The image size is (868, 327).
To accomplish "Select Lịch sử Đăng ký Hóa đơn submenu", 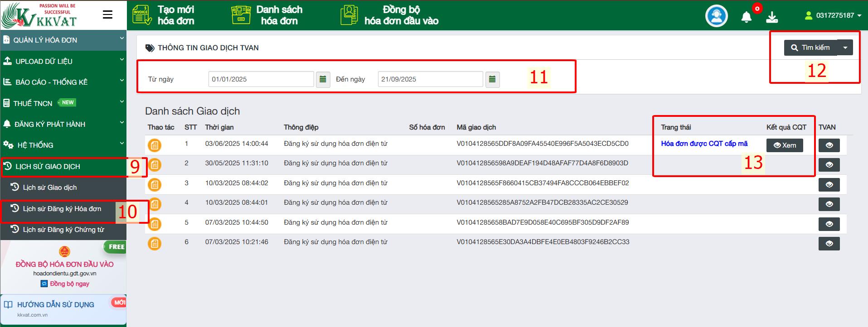I will pos(62,209).
